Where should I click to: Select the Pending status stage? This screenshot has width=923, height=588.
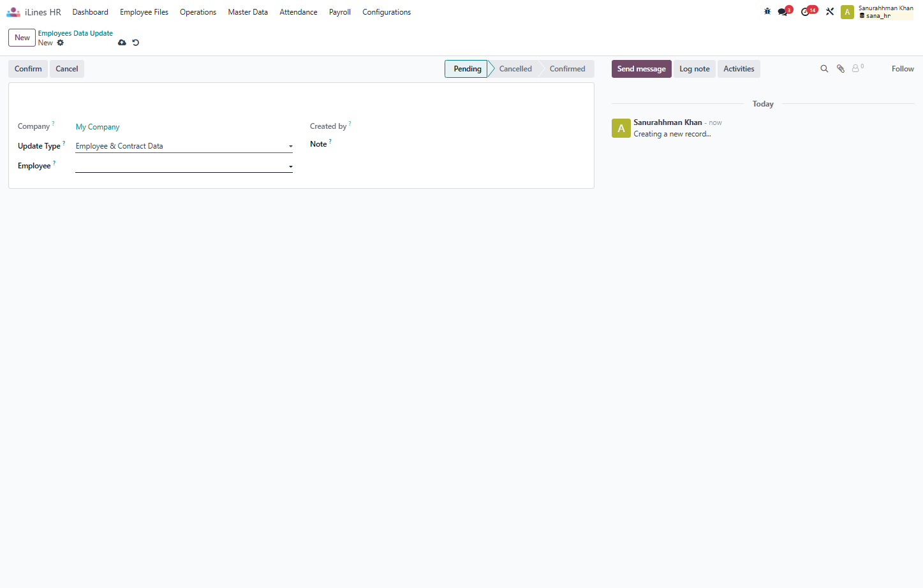pos(467,69)
